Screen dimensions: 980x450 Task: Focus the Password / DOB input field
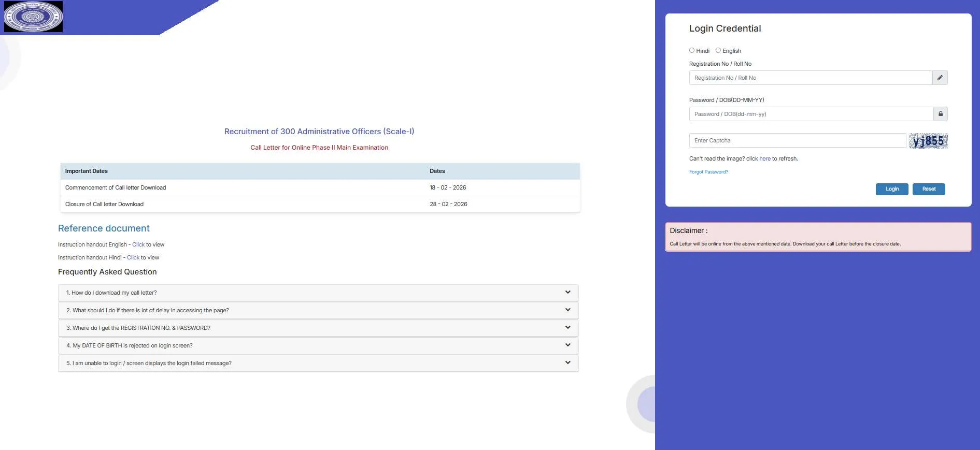tap(811, 114)
